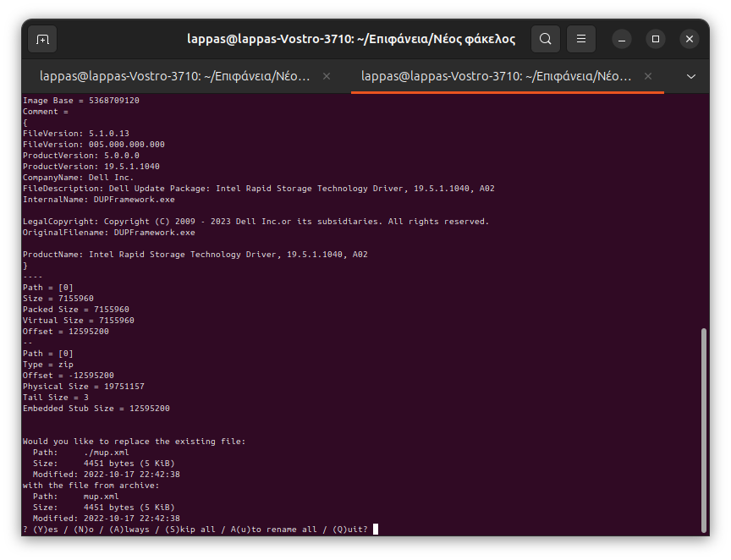Minimize the terminal window
This screenshot has width=731, height=560.
[622, 39]
